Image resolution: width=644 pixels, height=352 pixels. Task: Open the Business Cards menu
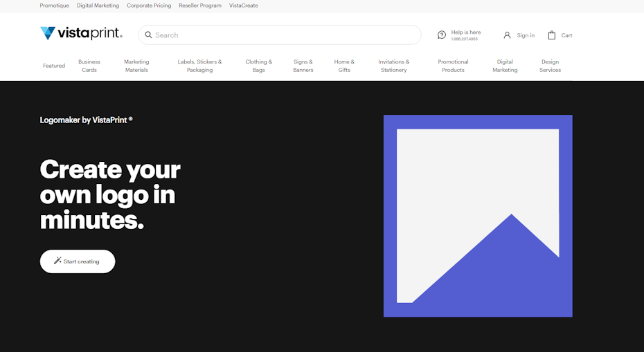[89, 66]
